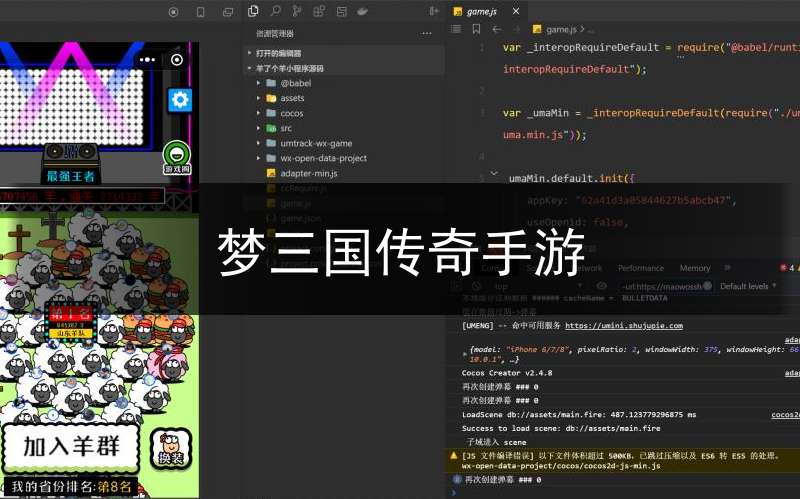
Task: Collapse the project root folder section
Action: click(343, 68)
